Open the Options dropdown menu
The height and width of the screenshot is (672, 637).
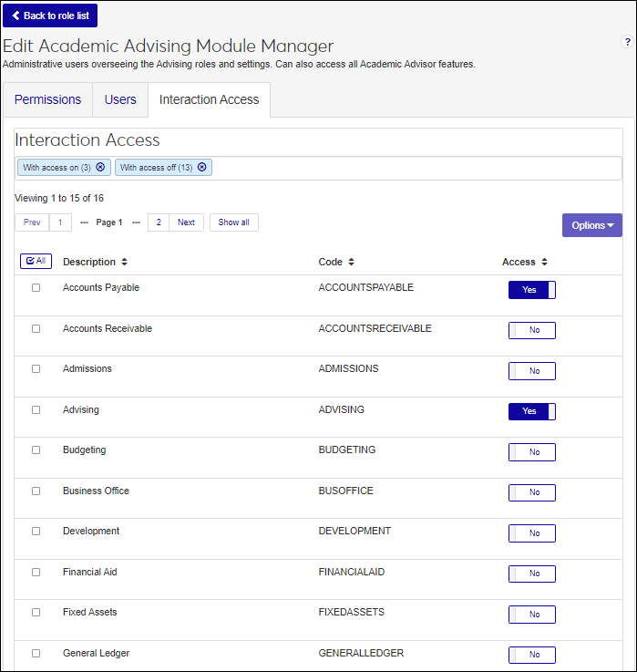point(591,225)
